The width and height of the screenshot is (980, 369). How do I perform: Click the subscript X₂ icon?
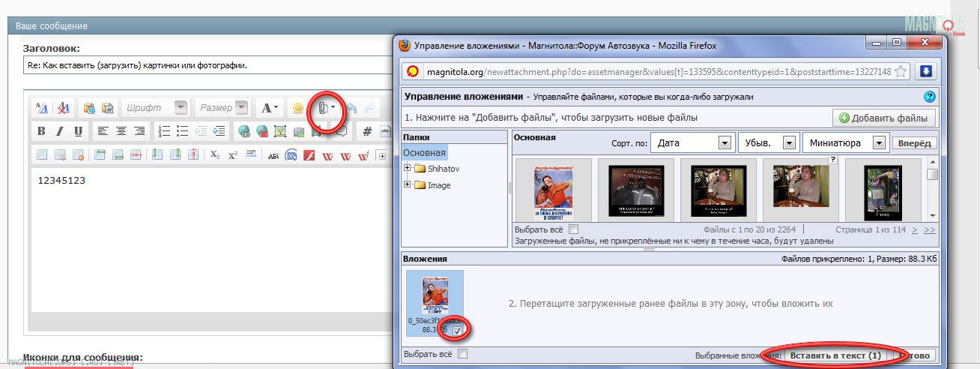pyautogui.click(x=214, y=155)
